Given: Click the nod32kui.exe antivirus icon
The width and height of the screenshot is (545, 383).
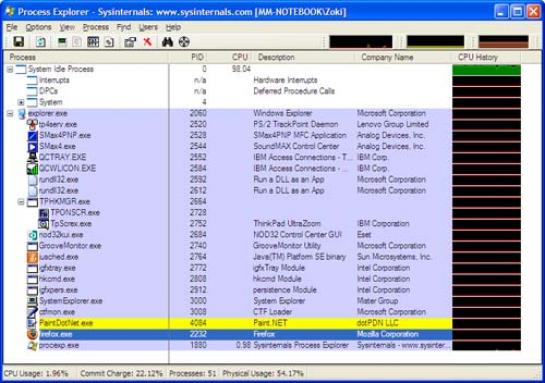Looking at the screenshot, I should click(x=32, y=235).
